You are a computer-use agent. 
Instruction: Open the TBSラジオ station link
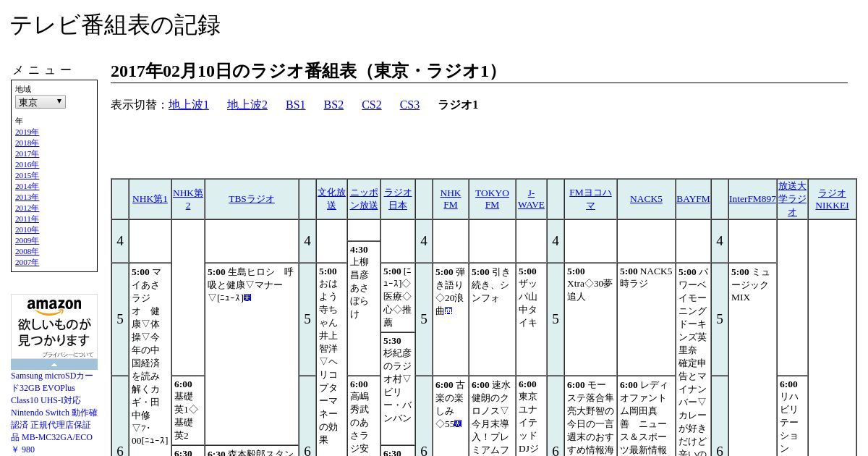point(252,199)
